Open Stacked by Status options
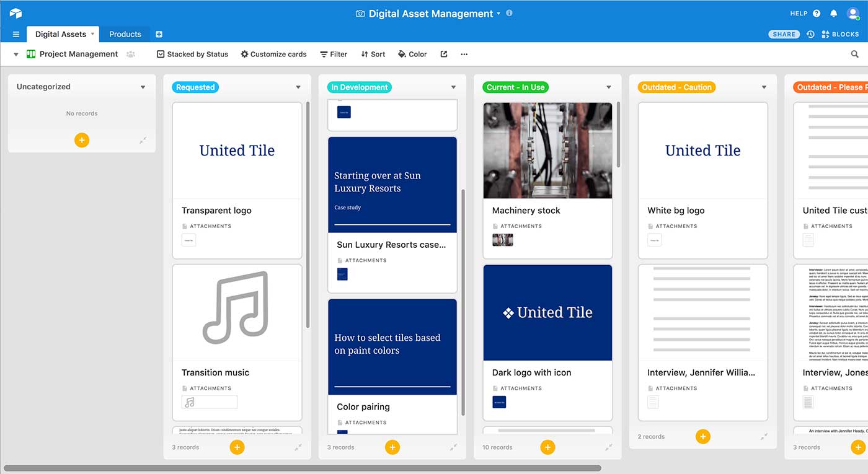 192,54
